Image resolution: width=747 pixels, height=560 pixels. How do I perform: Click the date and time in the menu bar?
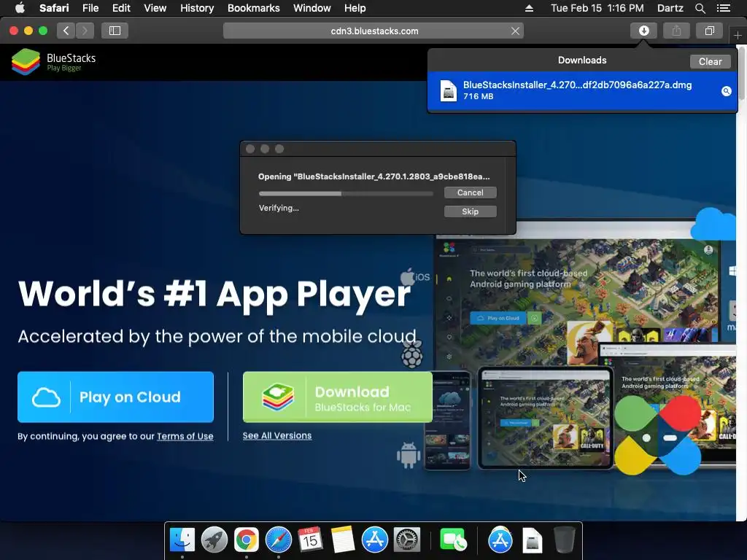[x=597, y=8]
